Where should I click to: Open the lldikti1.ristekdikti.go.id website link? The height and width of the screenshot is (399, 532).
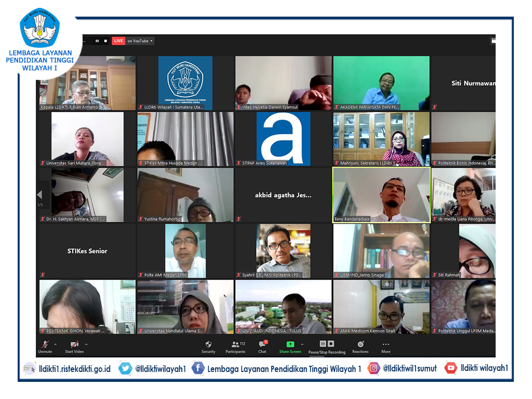point(75,369)
